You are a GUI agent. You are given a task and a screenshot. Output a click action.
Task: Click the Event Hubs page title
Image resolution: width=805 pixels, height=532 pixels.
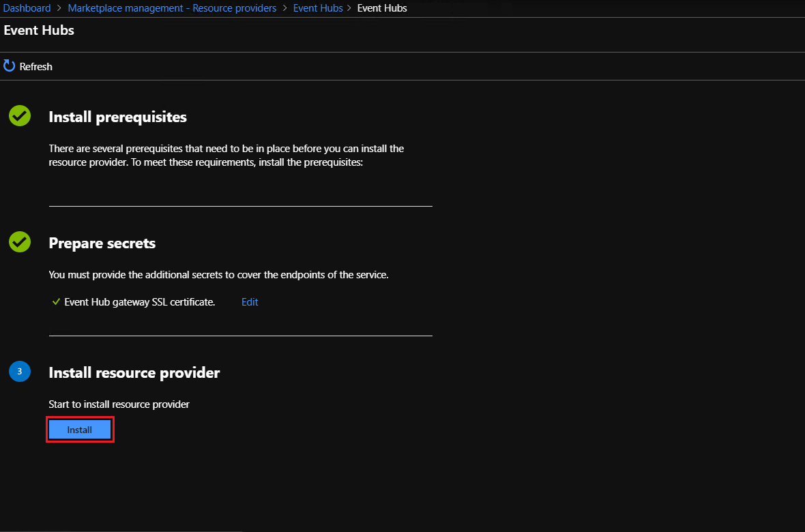tap(39, 30)
